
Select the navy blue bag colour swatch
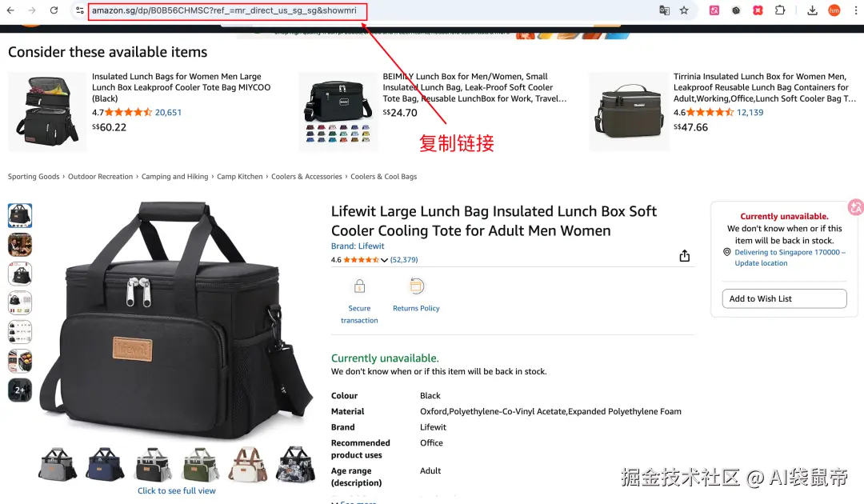[105, 465]
